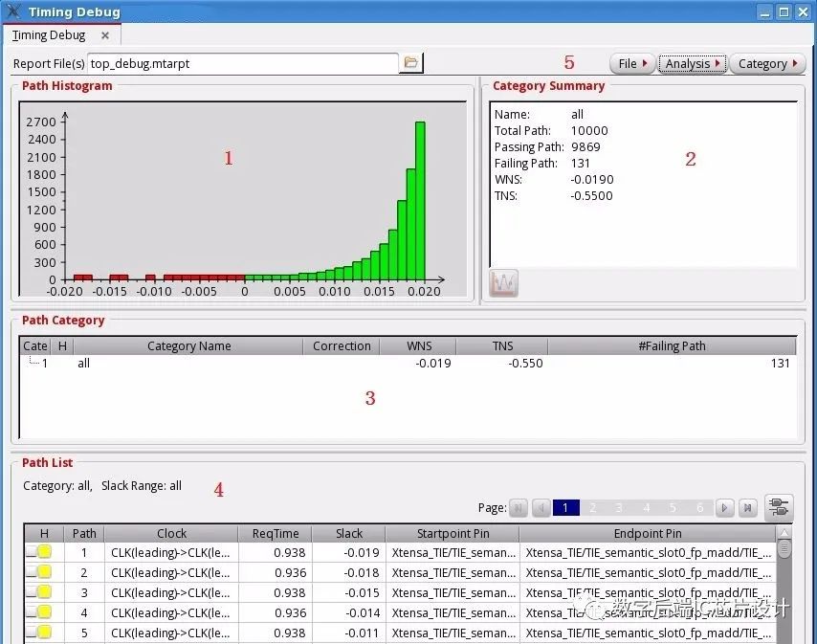Viewport: 817px width, 644px height.
Task: Close the Timing Debug tab
Action: (105, 34)
